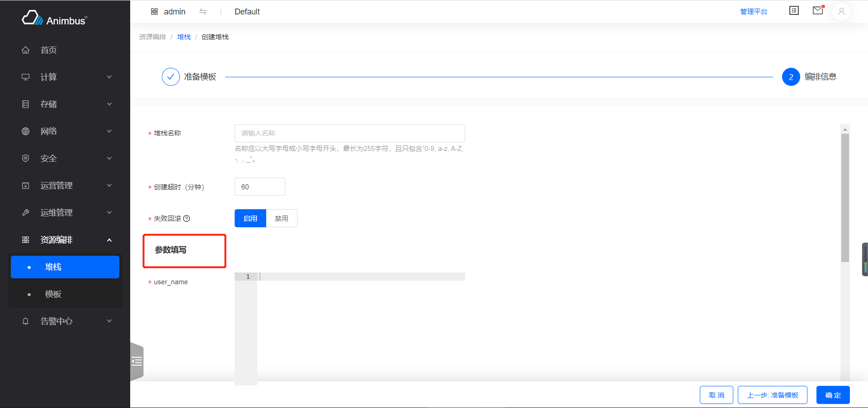Viewport: 868px width, 408px height.
Task: Click the form's vertical scrollbar thumb
Action: click(845, 197)
